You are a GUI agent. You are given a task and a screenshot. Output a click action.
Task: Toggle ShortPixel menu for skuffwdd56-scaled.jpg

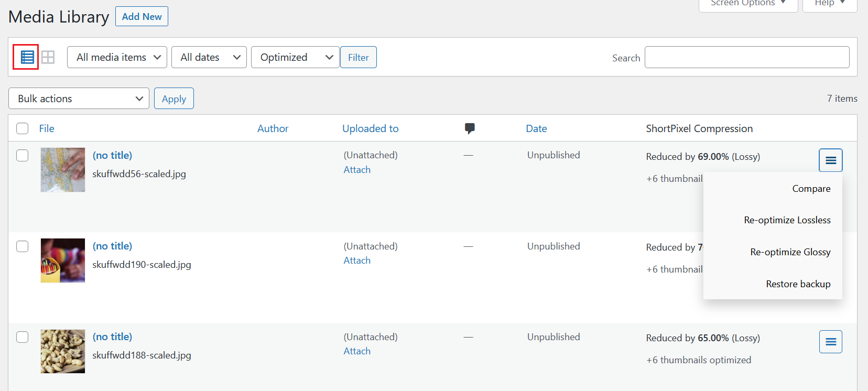coord(830,160)
